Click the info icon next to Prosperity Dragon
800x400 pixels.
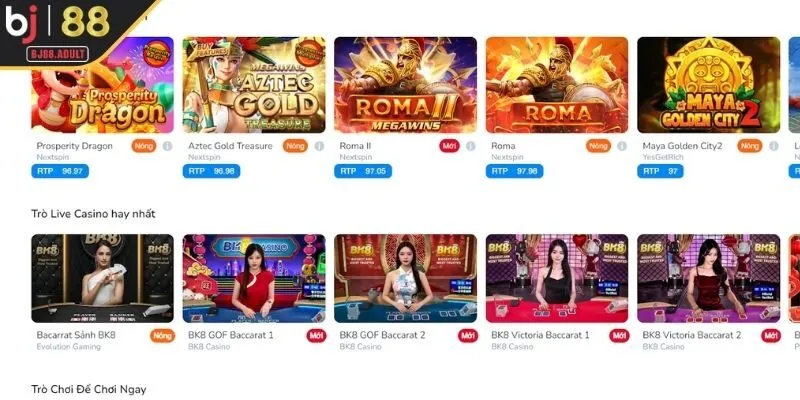click(167, 146)
